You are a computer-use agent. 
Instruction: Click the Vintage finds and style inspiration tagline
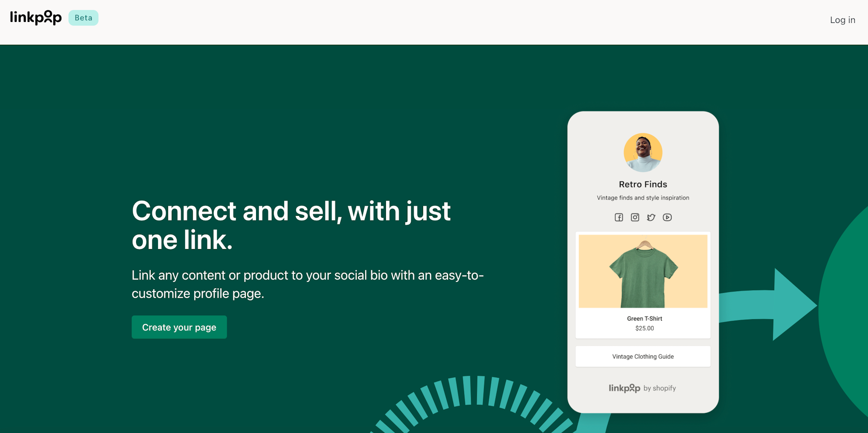point(643,198)
